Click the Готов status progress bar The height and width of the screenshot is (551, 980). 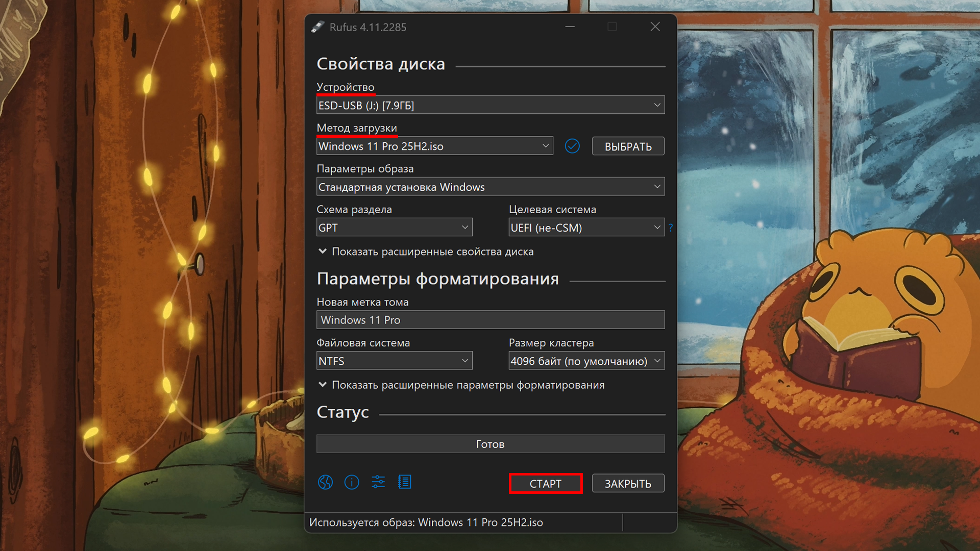(x=490, y=444)
